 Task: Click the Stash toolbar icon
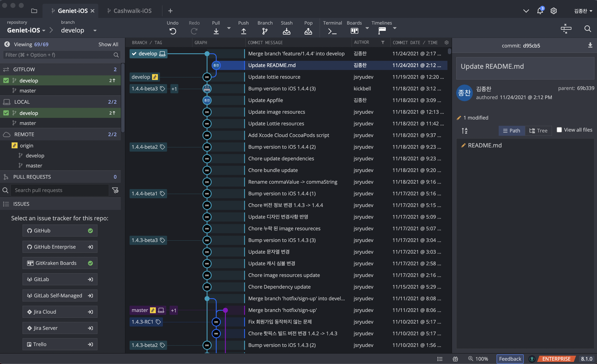pyautogui.click(x=286, y=31)
